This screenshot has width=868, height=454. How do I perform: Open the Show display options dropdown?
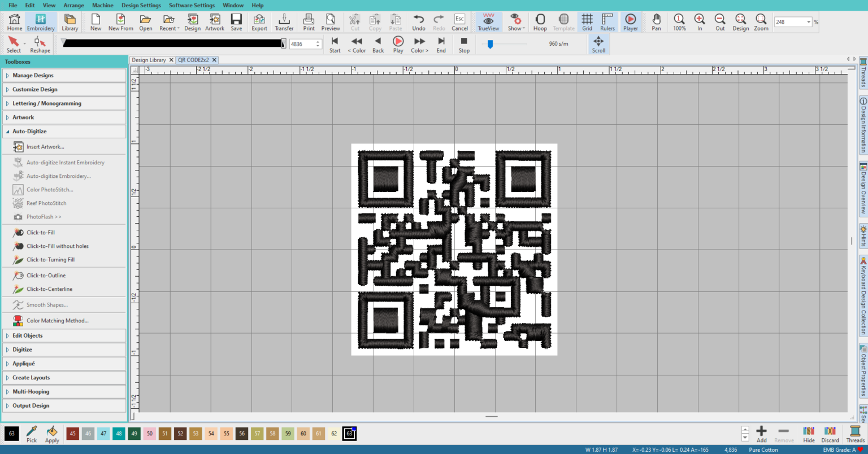[x=515, y=22]
